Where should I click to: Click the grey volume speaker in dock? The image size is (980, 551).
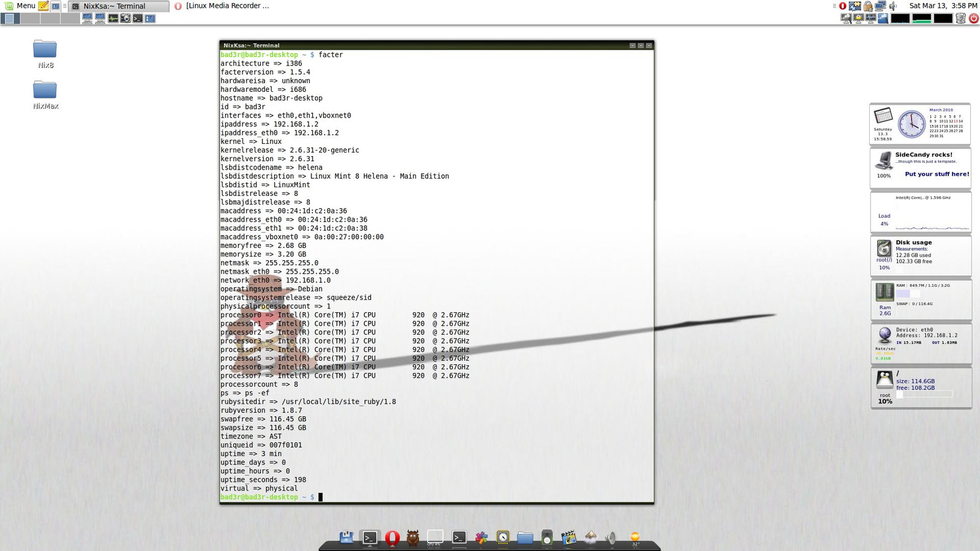pos(611,538)
